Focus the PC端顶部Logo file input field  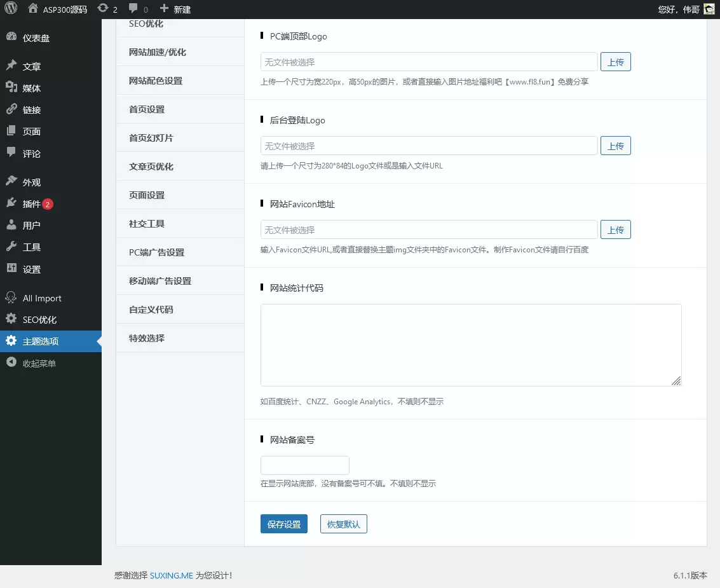point(429,62)
